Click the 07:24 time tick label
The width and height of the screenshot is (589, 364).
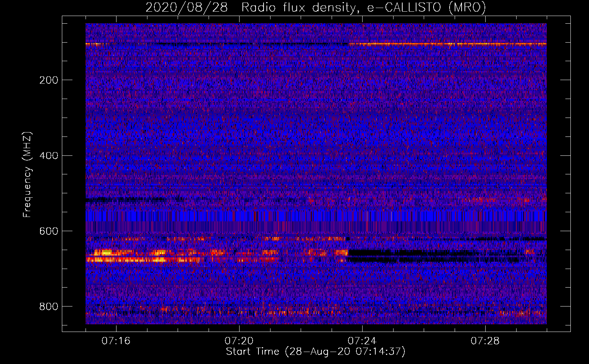[x=362, y=341]
